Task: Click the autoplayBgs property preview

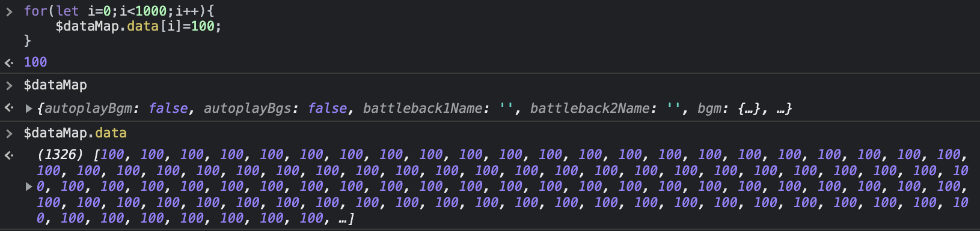Action: (x=275, y=109)
